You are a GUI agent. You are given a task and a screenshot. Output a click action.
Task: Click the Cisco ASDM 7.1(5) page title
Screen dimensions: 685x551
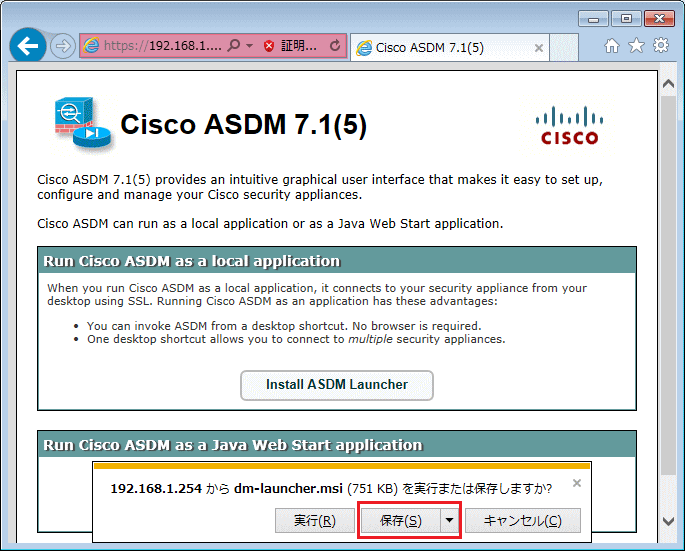(x=243, y=125)
